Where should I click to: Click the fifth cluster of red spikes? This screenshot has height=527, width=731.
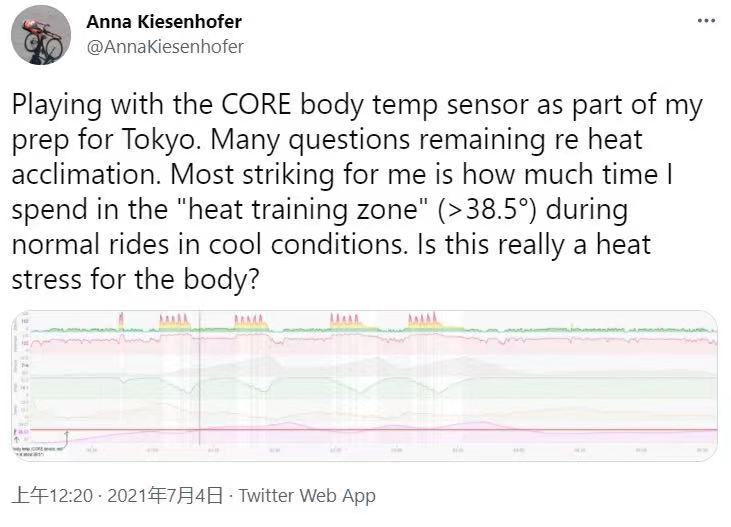pyautogui.click(x=423, y=321)
